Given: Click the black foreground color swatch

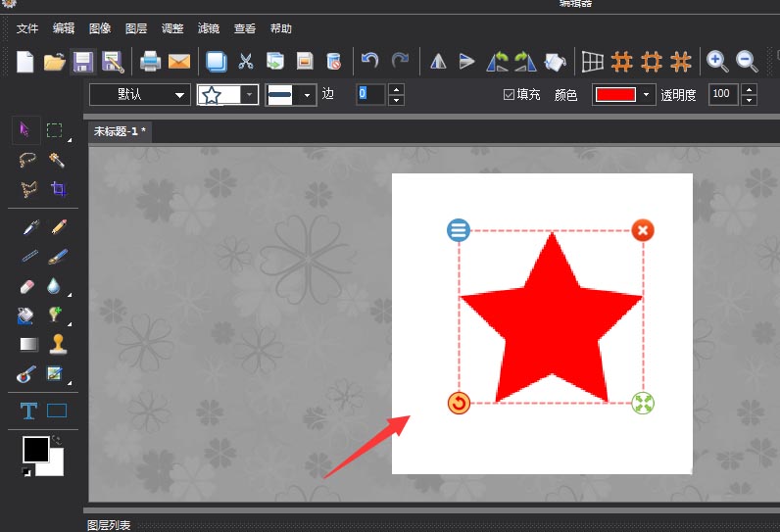Looking at the screenshot, I should click(x=36, y=450).
